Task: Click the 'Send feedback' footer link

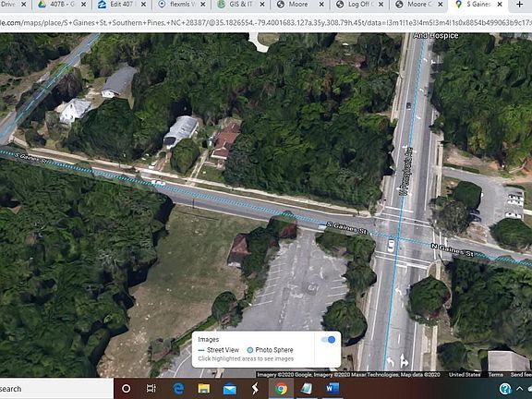Action: pyautogui.click(x=521, y=375)
